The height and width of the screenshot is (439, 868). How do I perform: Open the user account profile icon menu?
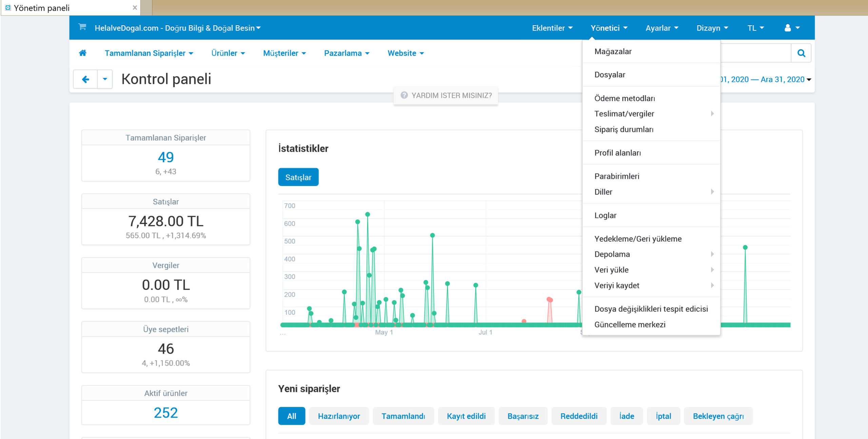(x=792, y=28)
